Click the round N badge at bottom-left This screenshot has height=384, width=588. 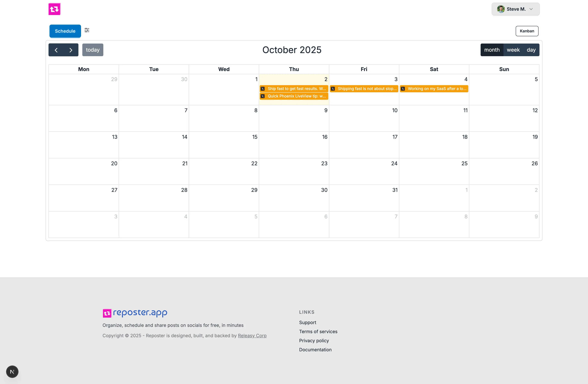click(x=12, y=371)
